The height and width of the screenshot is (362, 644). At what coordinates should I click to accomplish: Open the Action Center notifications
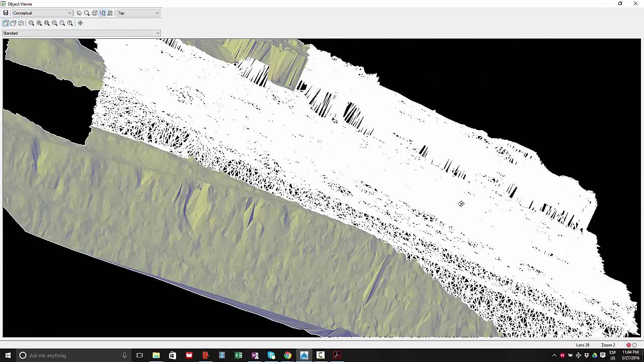(603, 355)
